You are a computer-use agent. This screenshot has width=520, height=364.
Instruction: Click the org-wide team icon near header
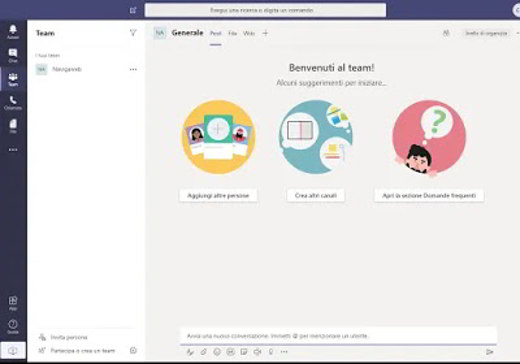(x=446, y=33)
